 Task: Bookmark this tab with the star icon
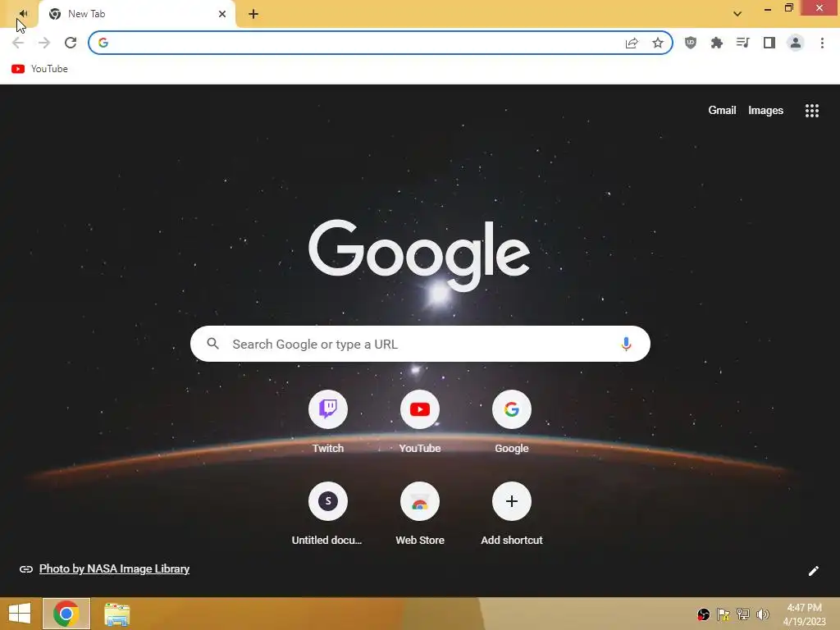(658, 43)
